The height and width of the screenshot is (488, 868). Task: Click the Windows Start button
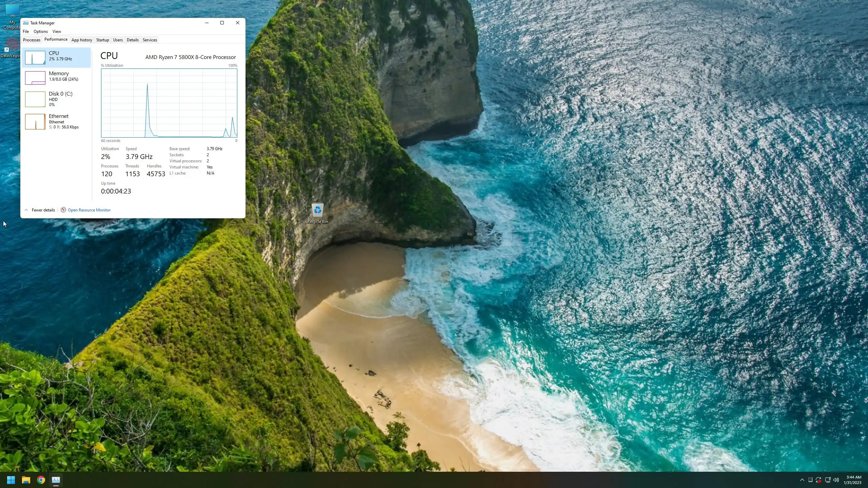coord(11,480)
